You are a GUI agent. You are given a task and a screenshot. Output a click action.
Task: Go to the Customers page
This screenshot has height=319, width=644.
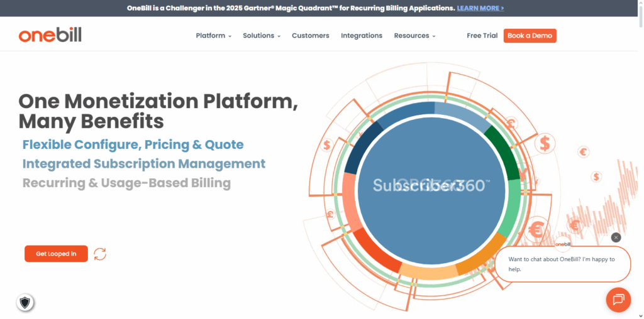click(x=311, y=36)
